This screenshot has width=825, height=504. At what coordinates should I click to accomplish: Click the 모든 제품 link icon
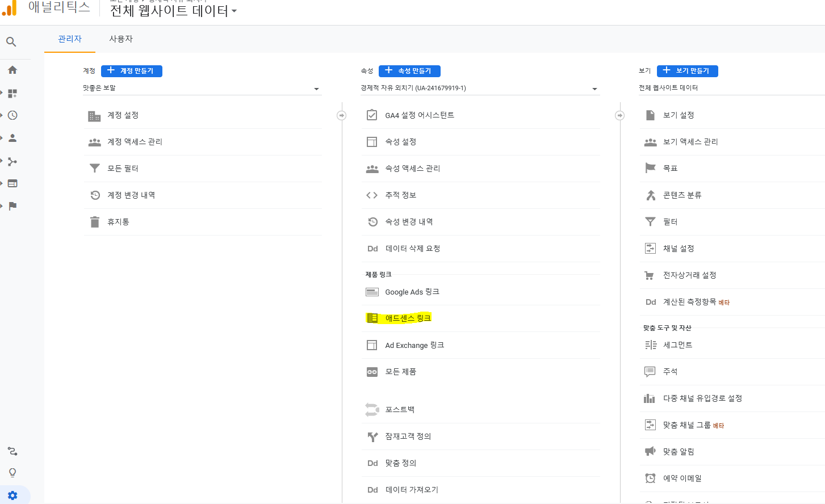[x=372, y=372]
